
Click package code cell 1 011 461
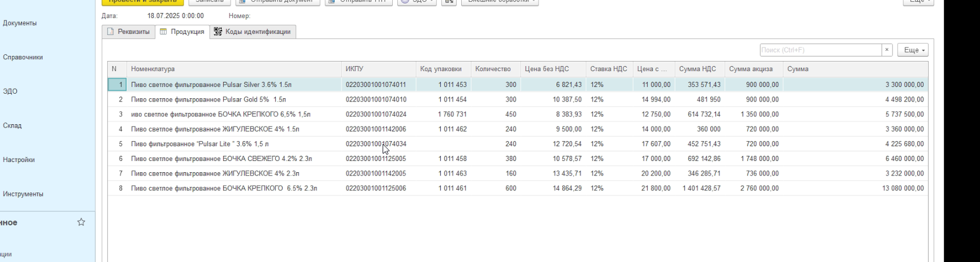pos(444,188)
